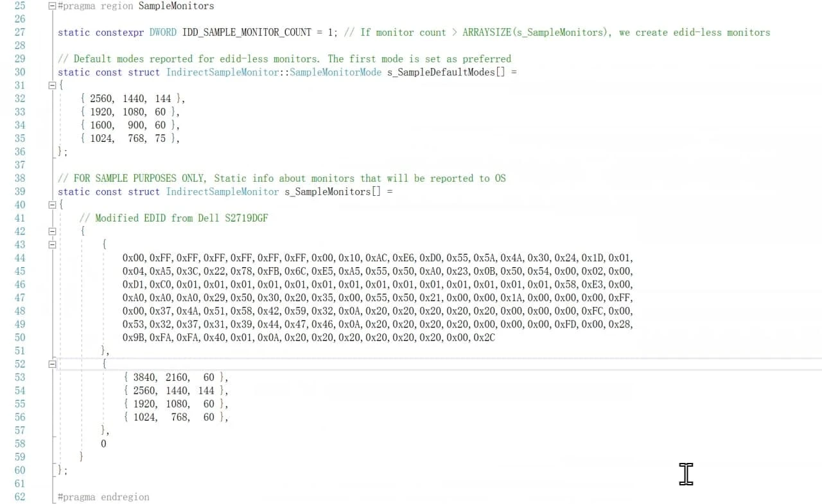Click line number 44 in the gutter
Screen dimensions: 822x504
pos(19,258)
